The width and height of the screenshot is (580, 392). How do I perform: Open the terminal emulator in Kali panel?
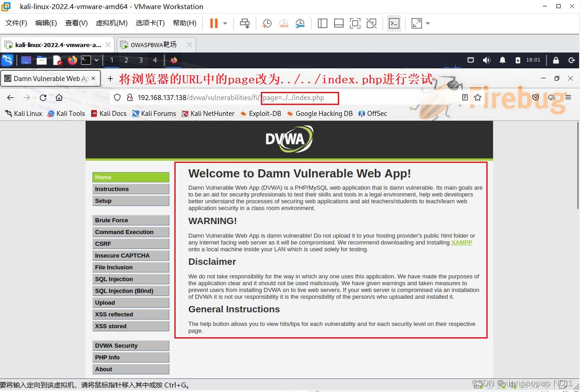(86, 60)
